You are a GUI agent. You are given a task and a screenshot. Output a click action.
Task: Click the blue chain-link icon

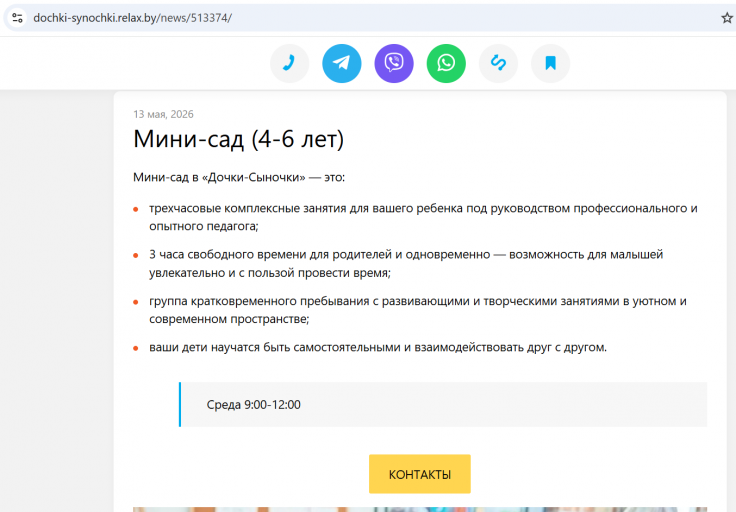click(498, 63)
